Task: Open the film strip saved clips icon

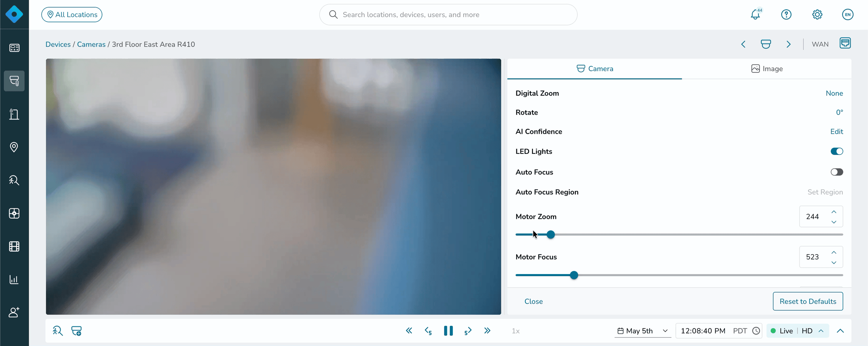Action: pos(14,246)
